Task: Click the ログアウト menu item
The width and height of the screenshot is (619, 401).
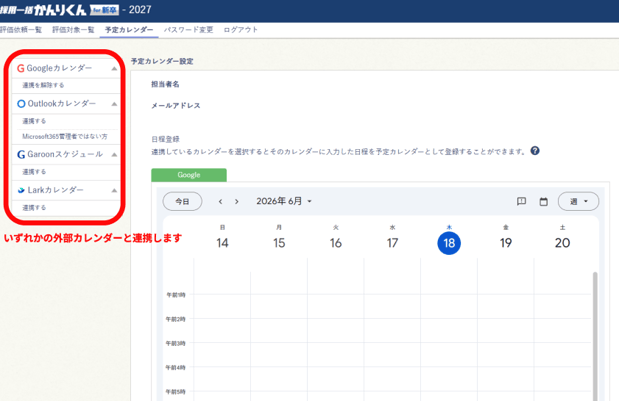Action: click(240, 30)
